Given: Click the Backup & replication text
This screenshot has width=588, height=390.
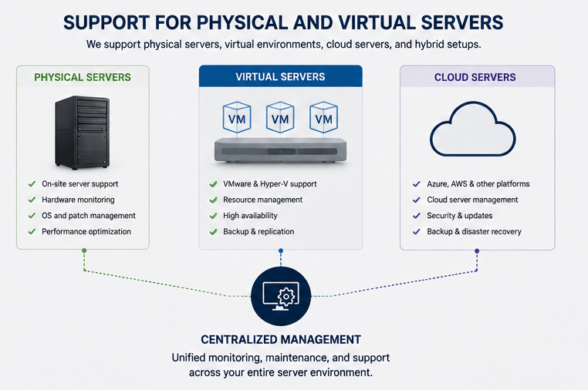Looking at the screenshot, I should click(x=259, y=231).
